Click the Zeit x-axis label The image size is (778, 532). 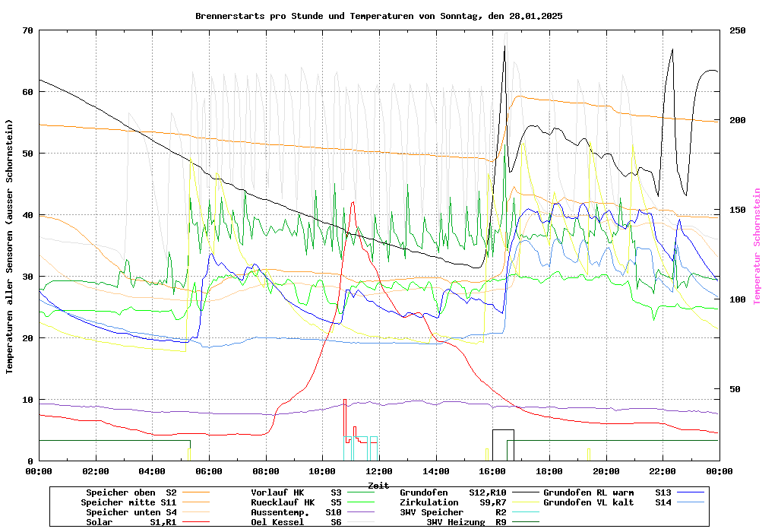click(378, 485)
